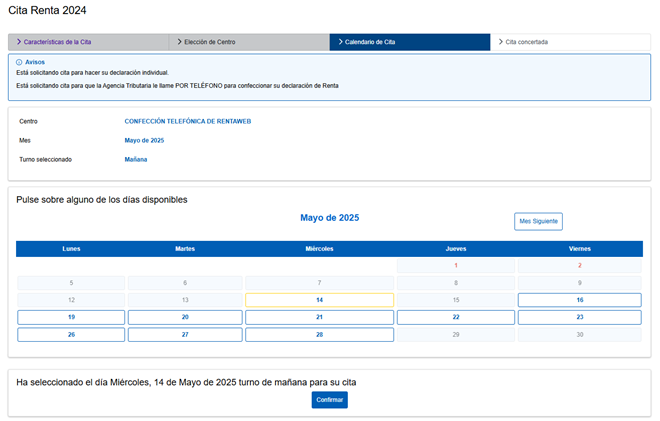Pick Monday 26 as appointment day
660x421 pixels.
pyautogui.click(x=71, y=335)
